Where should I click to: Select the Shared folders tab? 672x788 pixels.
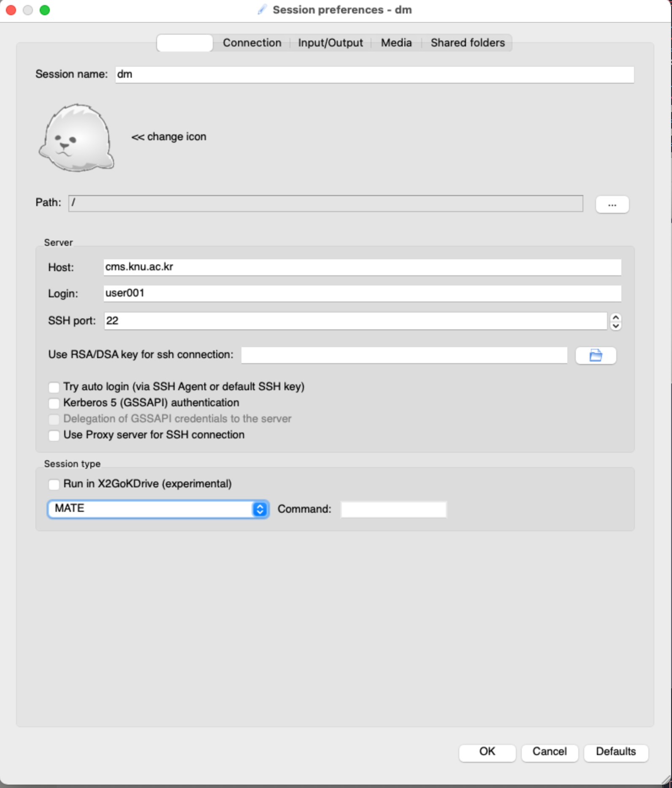(x=467, y=43)
